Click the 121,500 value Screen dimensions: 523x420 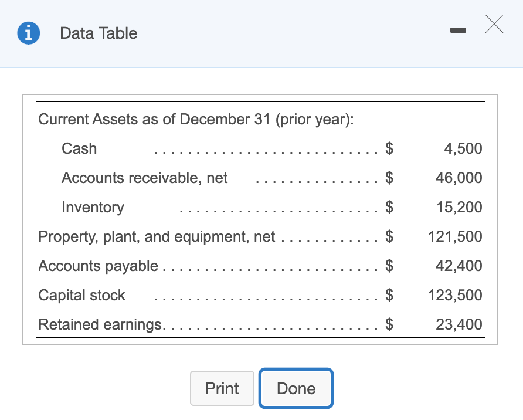tap(456, 236)
